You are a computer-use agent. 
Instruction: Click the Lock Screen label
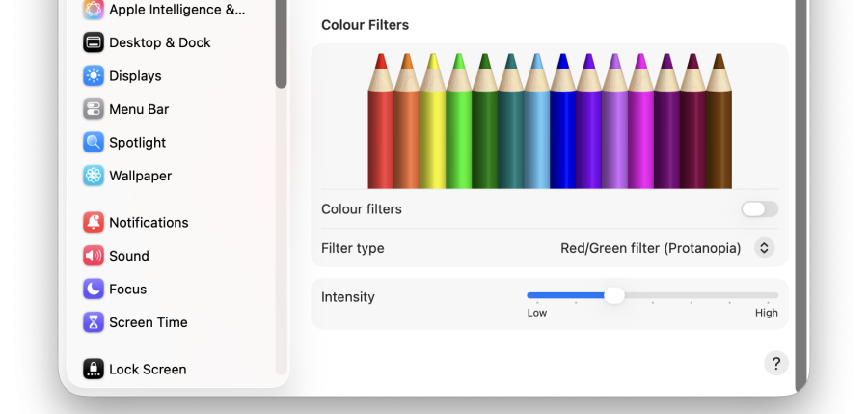pos(148,369)
